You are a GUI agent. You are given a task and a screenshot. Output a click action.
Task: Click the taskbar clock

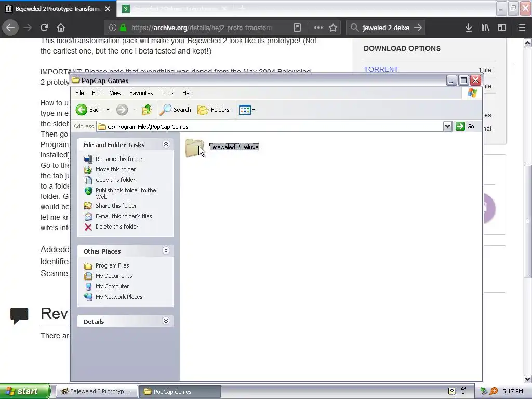[x=512, y=392]
